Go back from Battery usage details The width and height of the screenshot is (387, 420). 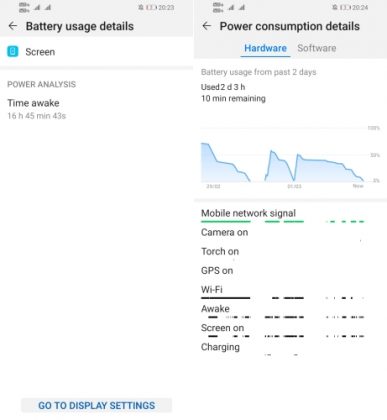click(13, 26)
